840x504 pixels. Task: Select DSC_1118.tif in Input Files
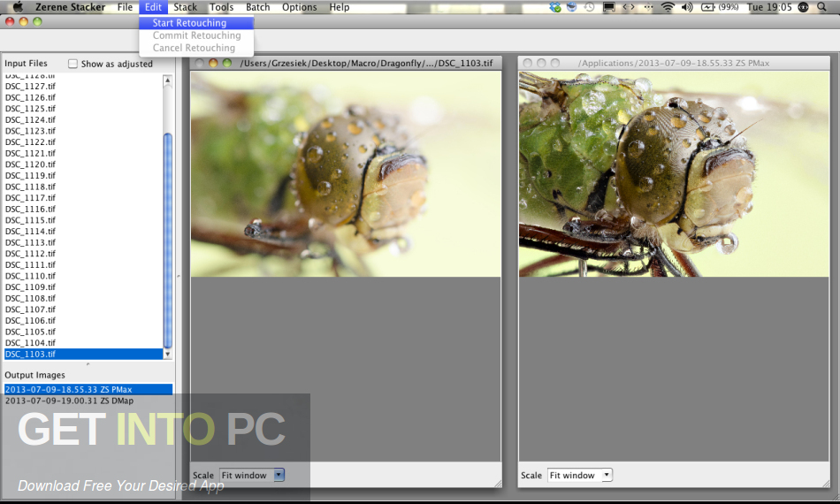84,187
